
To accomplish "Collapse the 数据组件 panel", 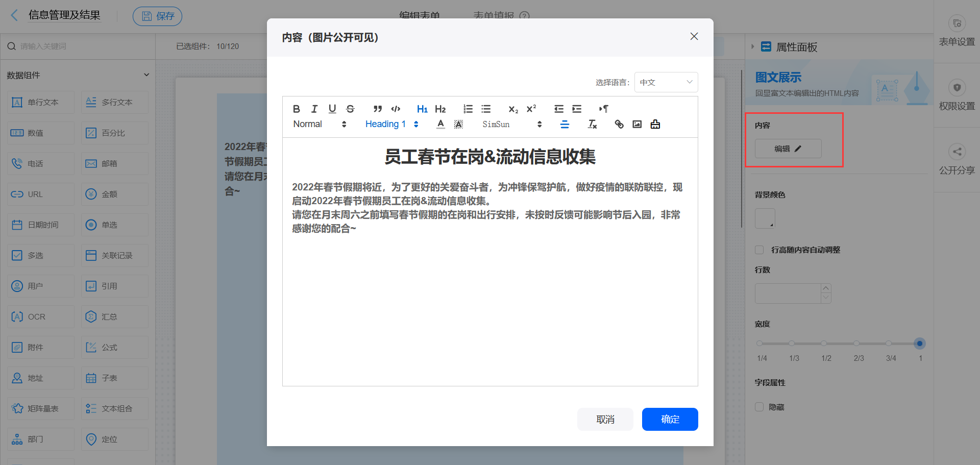I will pos(146,75).
